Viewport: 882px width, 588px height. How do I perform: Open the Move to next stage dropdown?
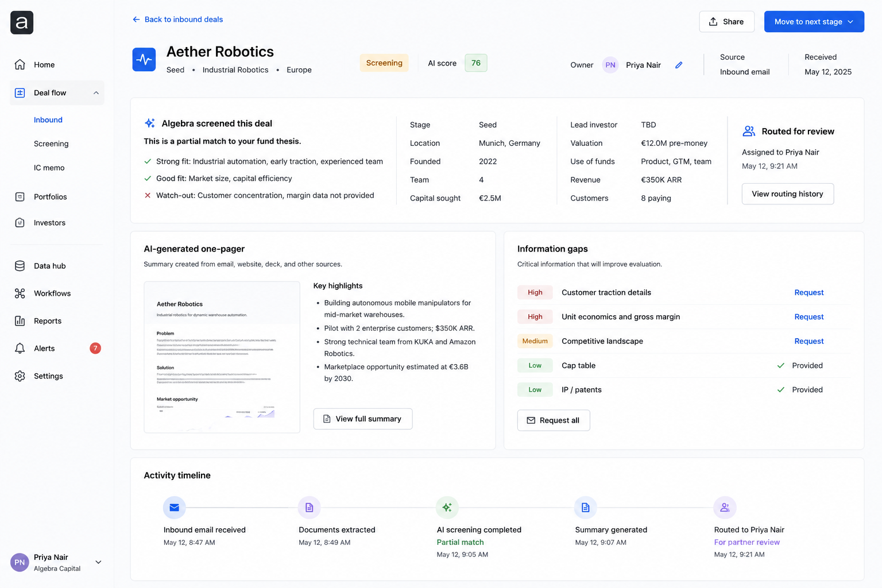pyautogui.click(x=814, y=22)
